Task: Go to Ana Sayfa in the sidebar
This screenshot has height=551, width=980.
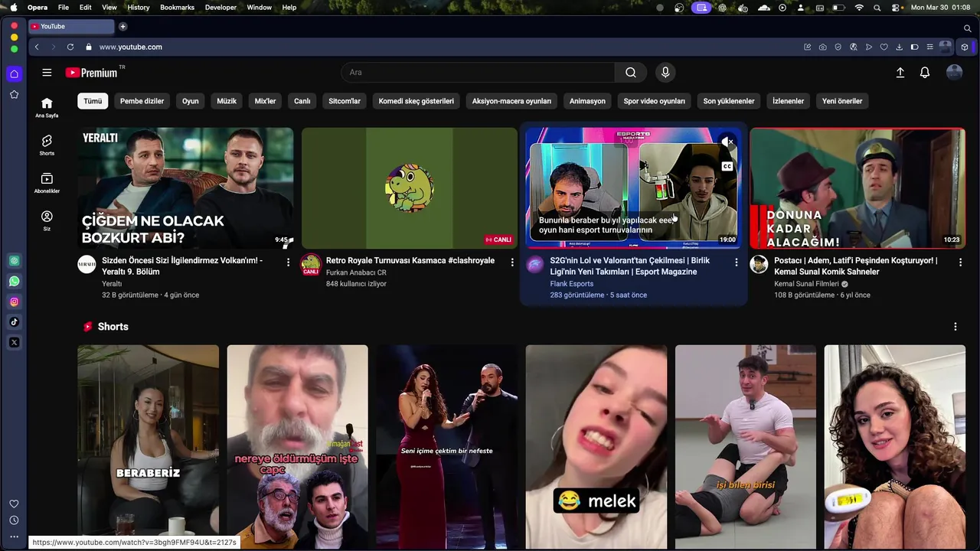Action: point(47,108)
